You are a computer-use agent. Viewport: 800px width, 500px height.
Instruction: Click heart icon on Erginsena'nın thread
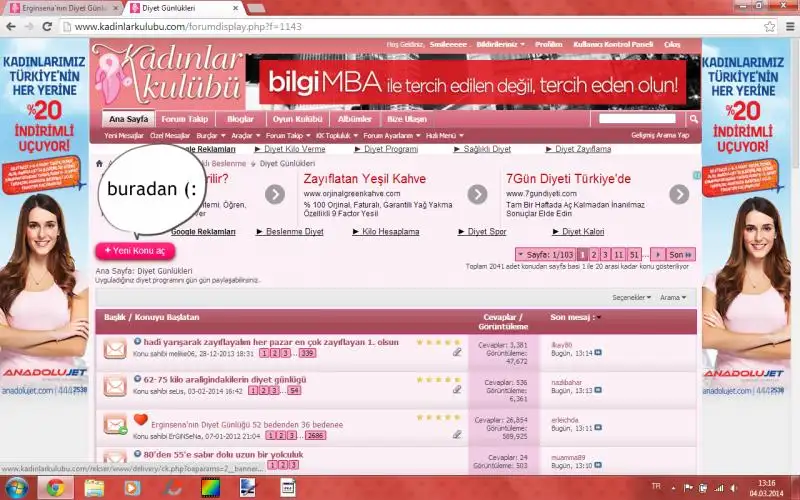(x=140, y=420)
